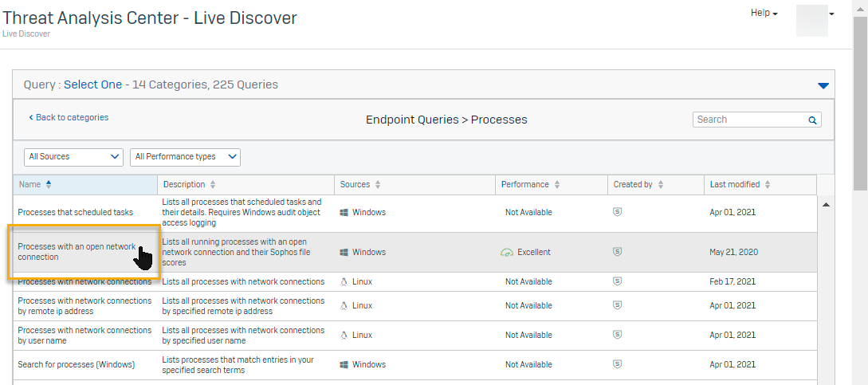Image resolution: width=868 pixels, height=385 pixels.
Task: Click Linux icon in network connections by user name row
Action: (344, 336)
